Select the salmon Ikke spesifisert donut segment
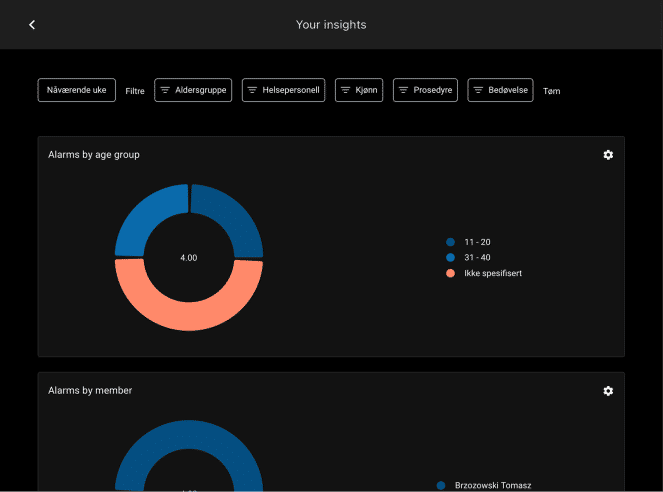The height and width of the screenshot is (492, 663). coord(189,315)
